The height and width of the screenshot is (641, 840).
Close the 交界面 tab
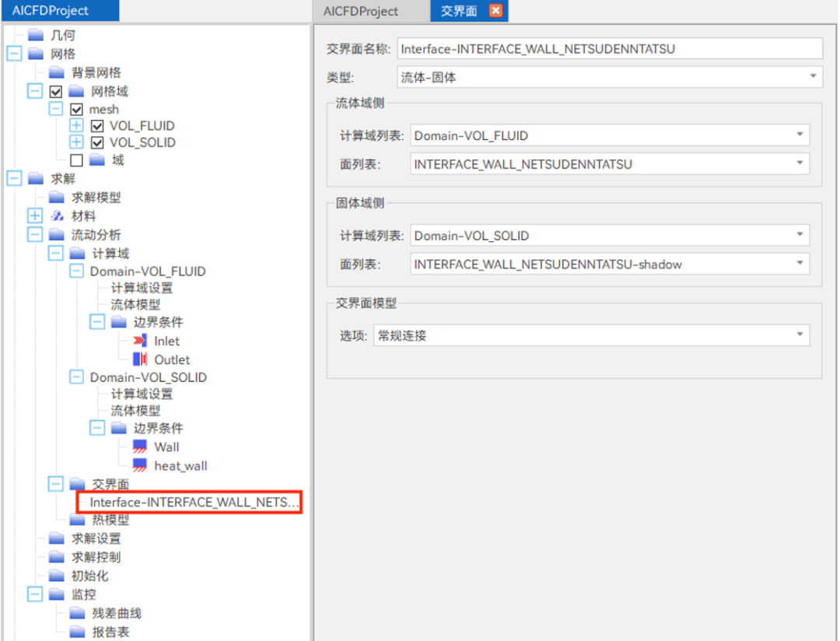pos(495,11)
